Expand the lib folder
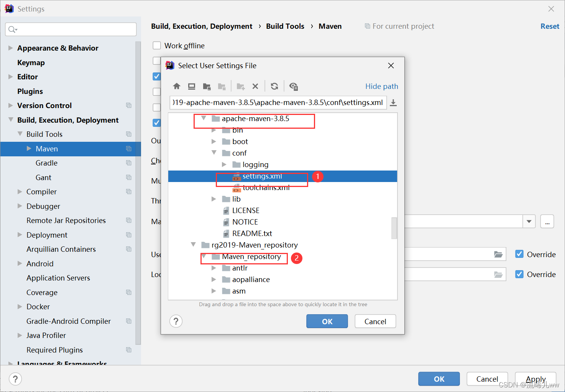The width and height of the screenshot is (565, 392). click(x=214, y=199)
